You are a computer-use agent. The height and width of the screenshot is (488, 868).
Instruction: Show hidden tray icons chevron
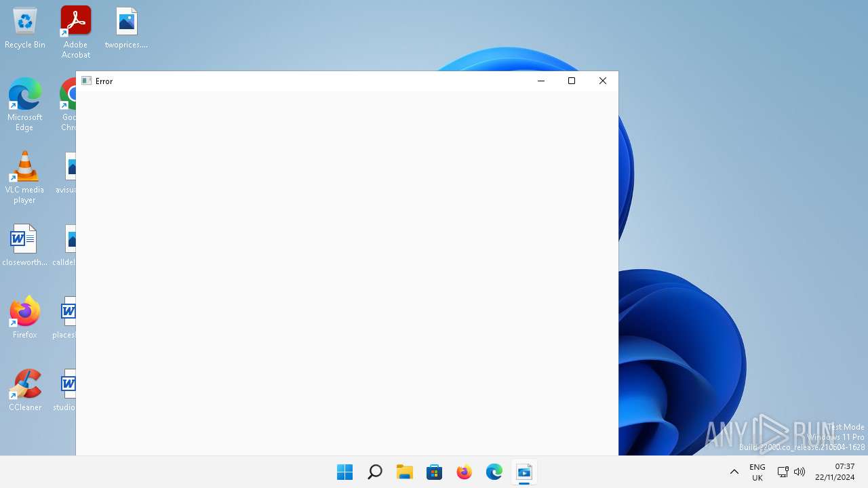(x=734, y=472)
